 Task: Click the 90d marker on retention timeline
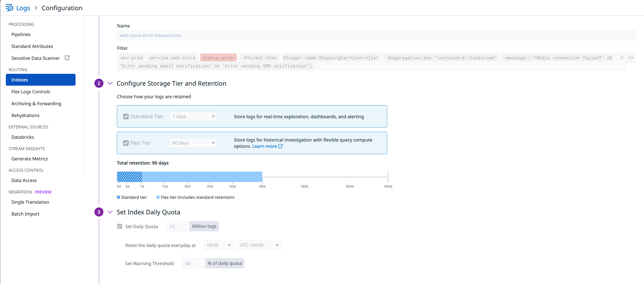262,186
